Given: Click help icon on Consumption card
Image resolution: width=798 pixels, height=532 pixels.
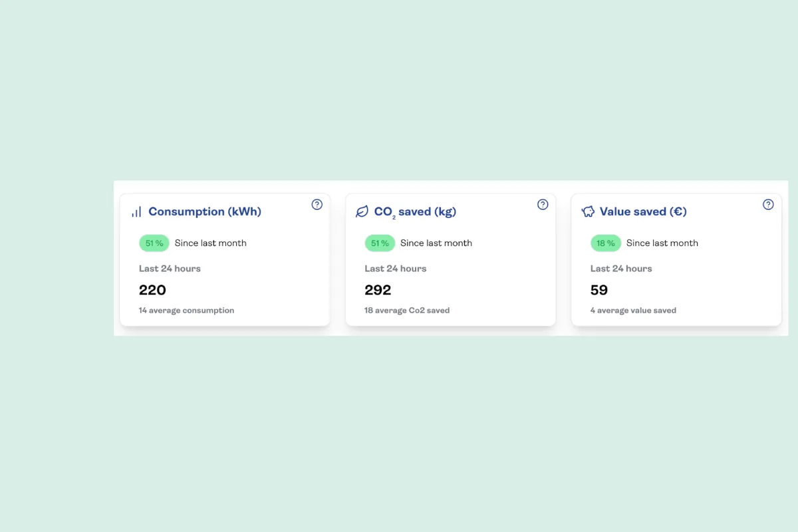Looking at the screenshot, I should click(x=317, y=204).
